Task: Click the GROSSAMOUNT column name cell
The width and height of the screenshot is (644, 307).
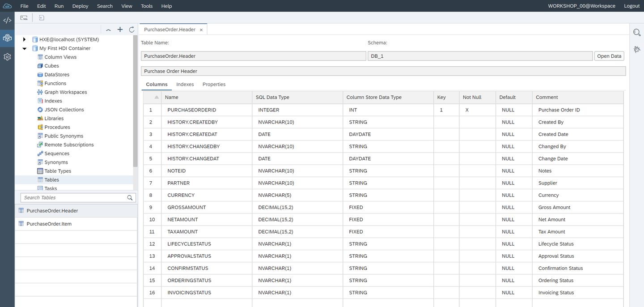Action: tap(207, 207)
